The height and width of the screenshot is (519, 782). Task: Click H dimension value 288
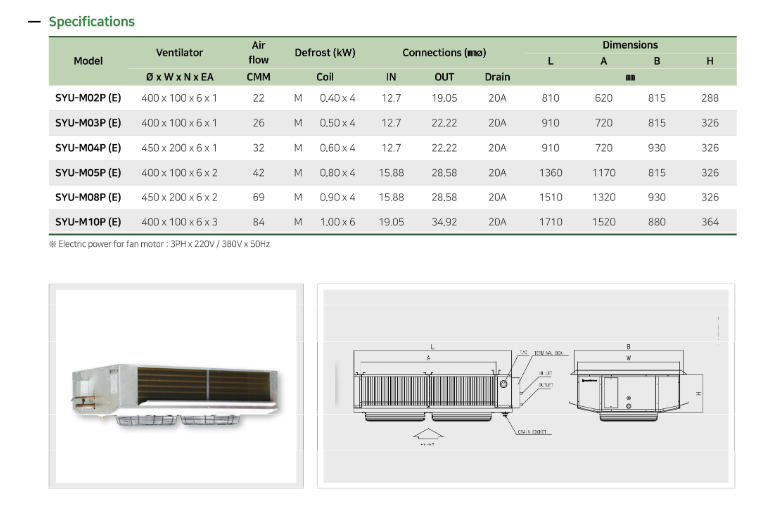pos(710,98)
